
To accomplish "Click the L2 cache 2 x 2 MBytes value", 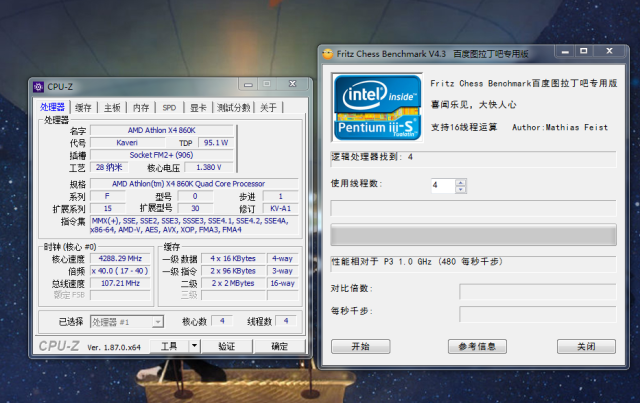I will pyautogui.click(x=233, y=283).
